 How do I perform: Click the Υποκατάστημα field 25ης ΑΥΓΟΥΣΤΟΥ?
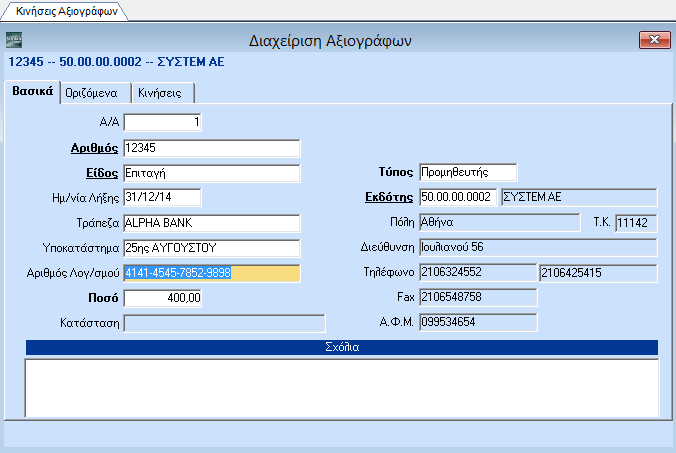212,248
